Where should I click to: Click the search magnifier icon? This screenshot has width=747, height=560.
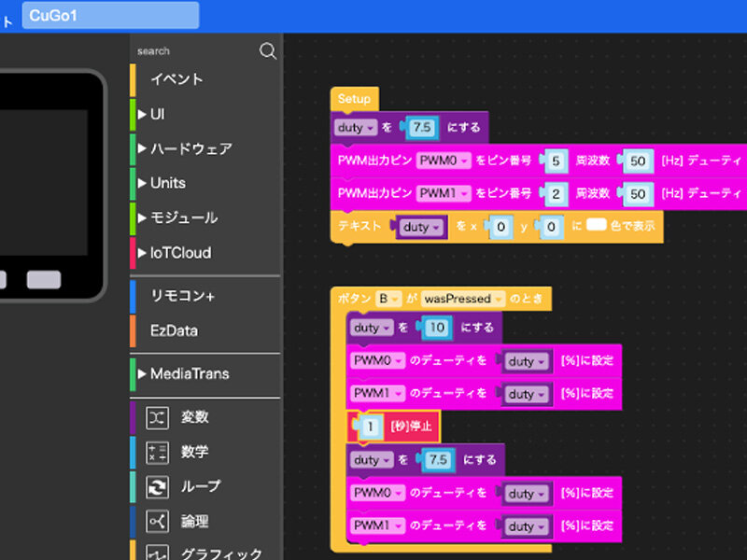tap(267, 51)
